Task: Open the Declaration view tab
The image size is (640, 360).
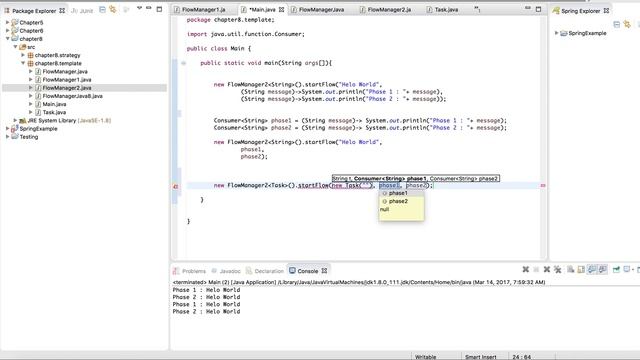Action: click(264, 271)
